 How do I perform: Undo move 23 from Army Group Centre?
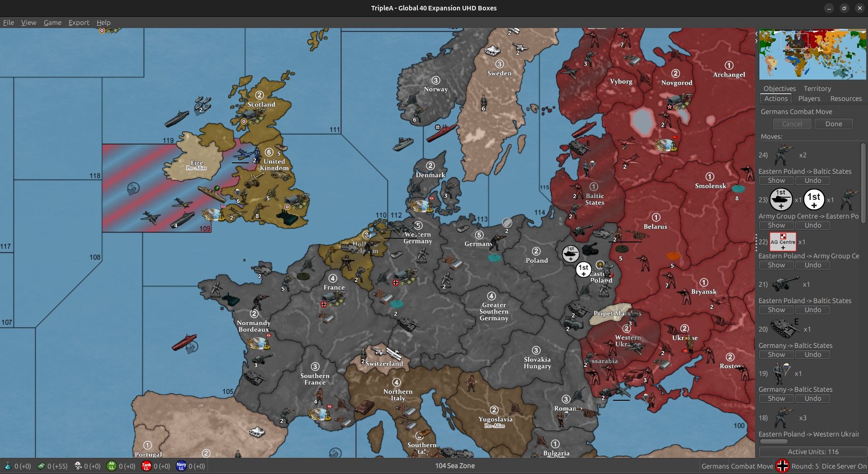pyautogui.click(x=813, y=225)
